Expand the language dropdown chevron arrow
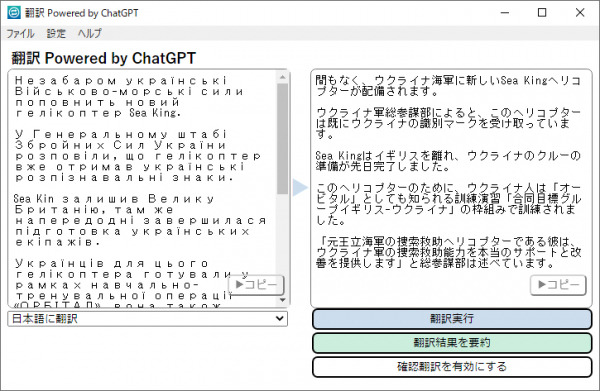 point(280,319)
